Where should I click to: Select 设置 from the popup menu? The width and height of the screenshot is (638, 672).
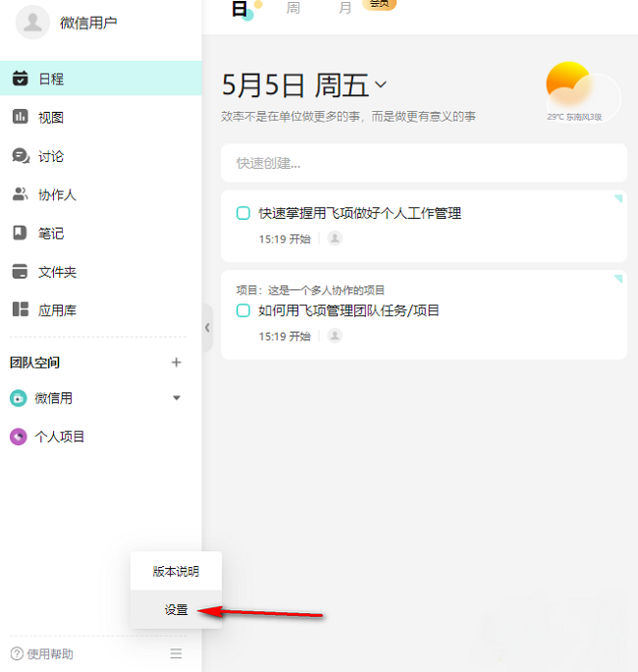[x=177, y=609]
